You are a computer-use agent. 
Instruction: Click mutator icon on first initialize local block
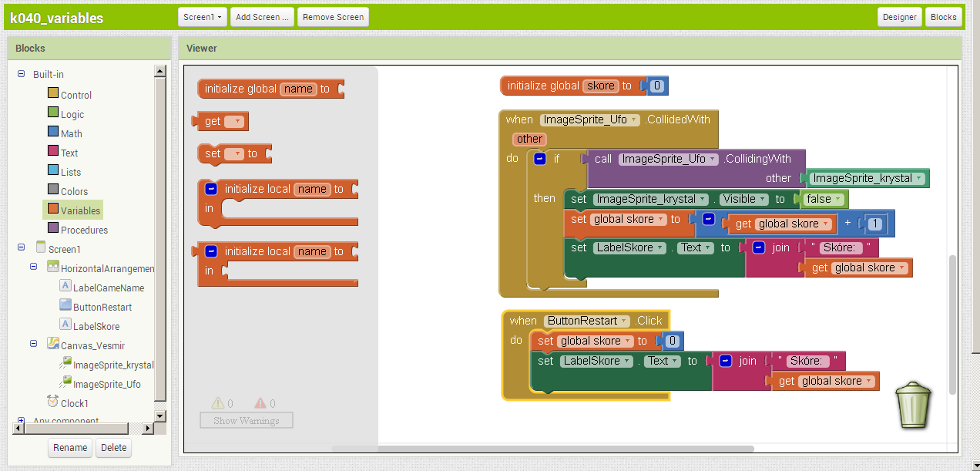[x=211, y=188]
